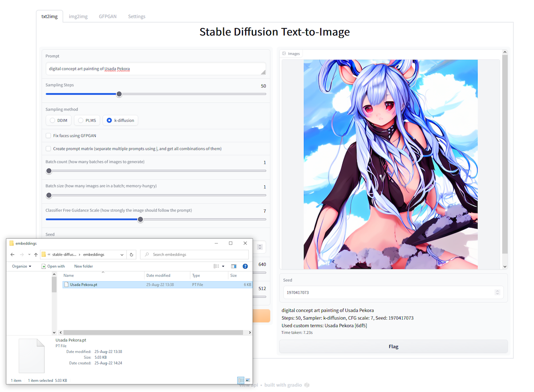The image size is (534, 392).
Task: Click the back navigation arrow in the explorer
Action: (x=12, y=255)
